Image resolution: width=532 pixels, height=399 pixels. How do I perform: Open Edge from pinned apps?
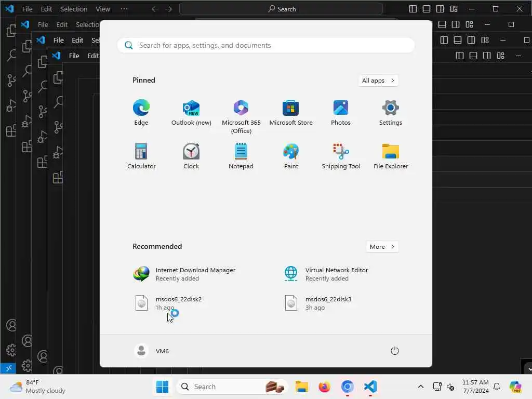click(141, 113)
